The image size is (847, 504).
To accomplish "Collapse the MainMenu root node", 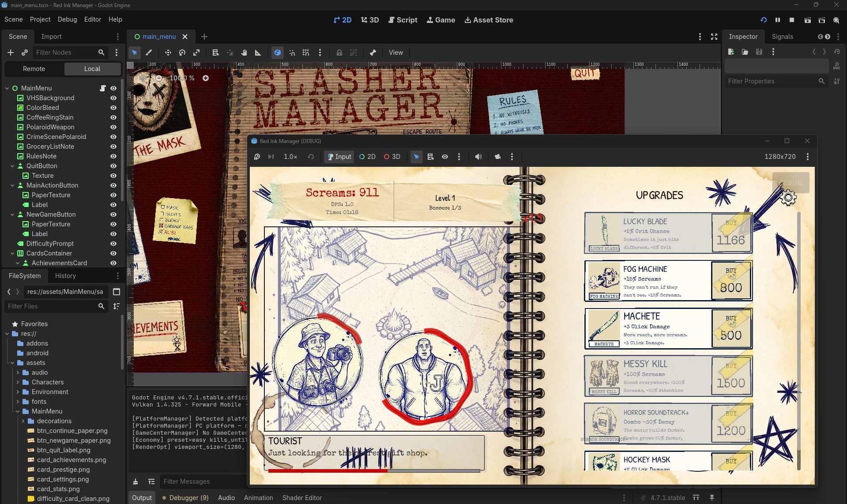I will point(7,88).
